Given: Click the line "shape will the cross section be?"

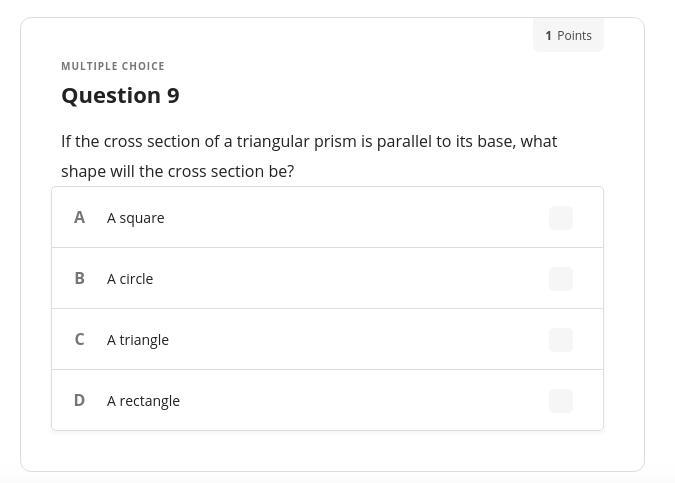Looking at the screenshot, I should (x=177, y=171).
